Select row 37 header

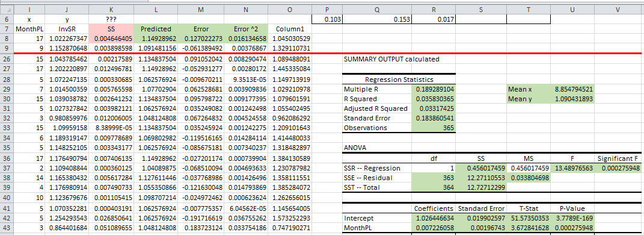(x=7, y=168)
